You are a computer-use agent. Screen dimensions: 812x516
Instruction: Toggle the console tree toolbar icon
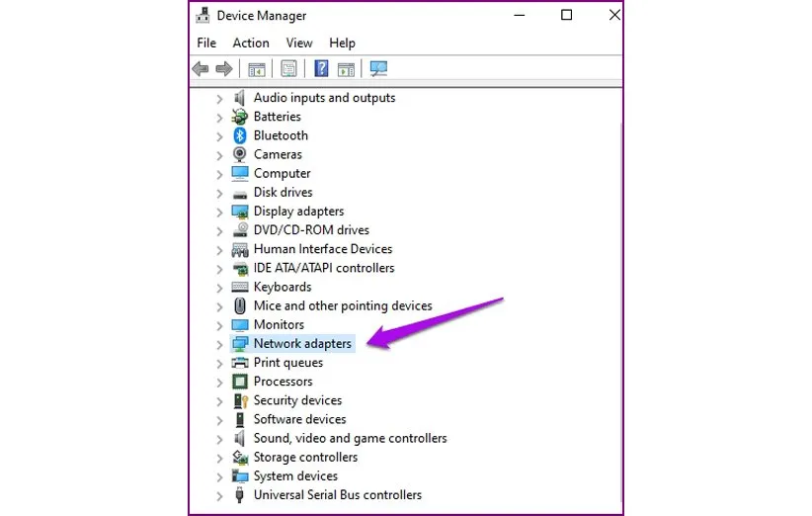257,69
